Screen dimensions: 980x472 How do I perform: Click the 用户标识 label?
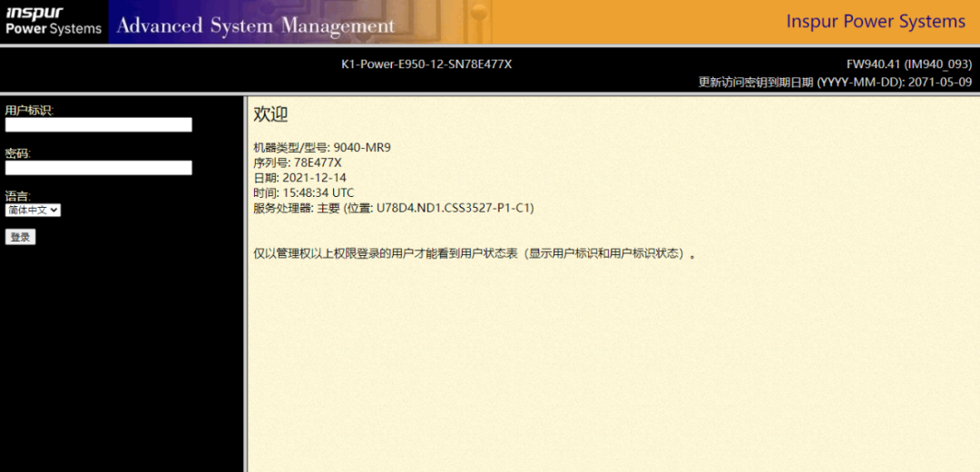click(29, 110)
